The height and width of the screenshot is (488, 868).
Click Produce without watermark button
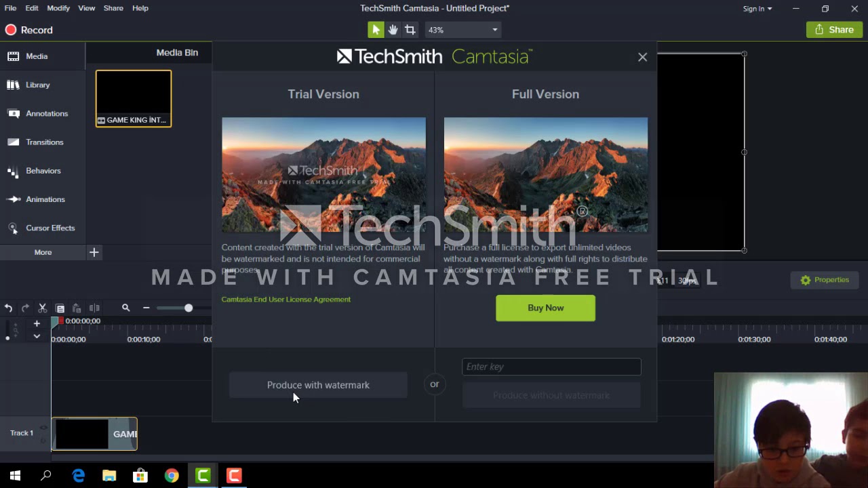(x=551, y=395)
